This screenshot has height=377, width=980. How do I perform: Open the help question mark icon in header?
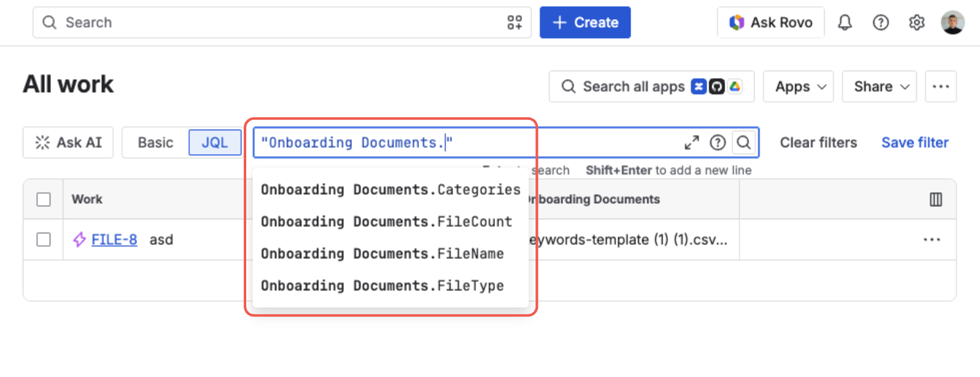pos(881,23)
